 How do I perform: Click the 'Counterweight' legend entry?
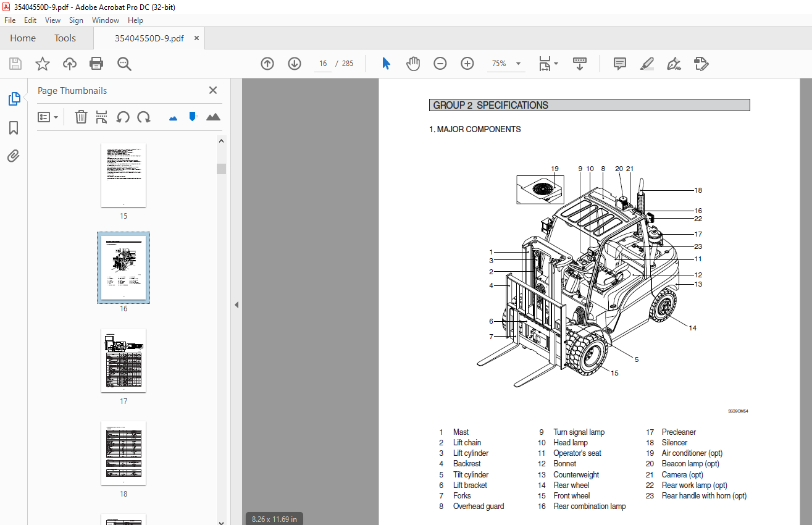[x=576, y=475]
